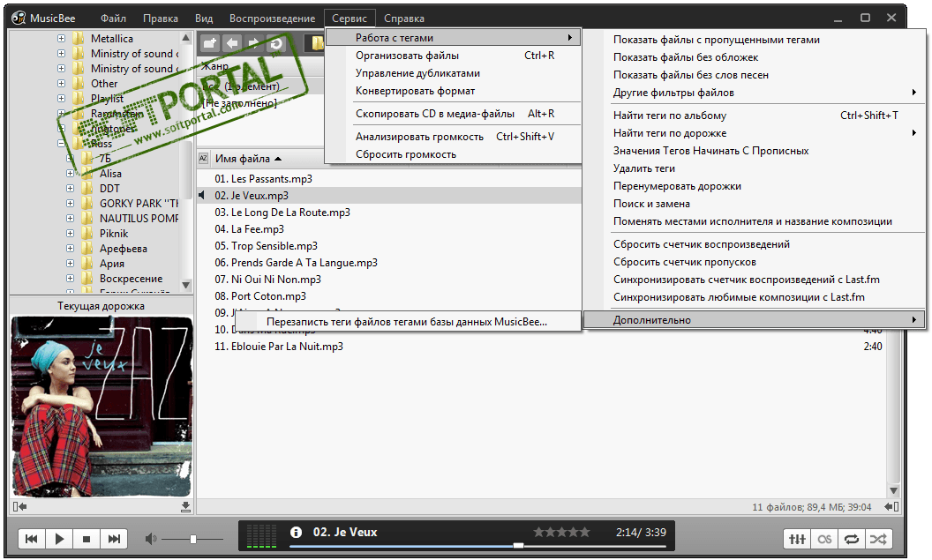Screen dimensions: 932x560
Task: Collapse the left panel via bottom-left arrow icon
Action: click(19, 506)
